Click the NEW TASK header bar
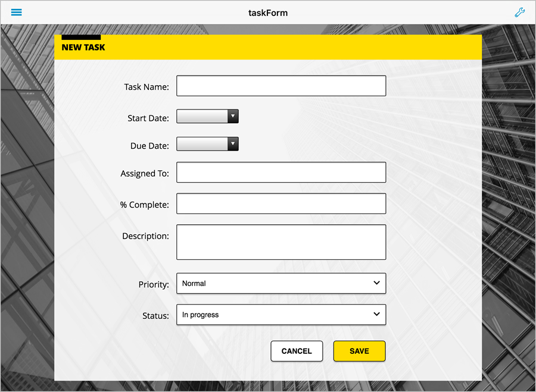 [268, 48]
